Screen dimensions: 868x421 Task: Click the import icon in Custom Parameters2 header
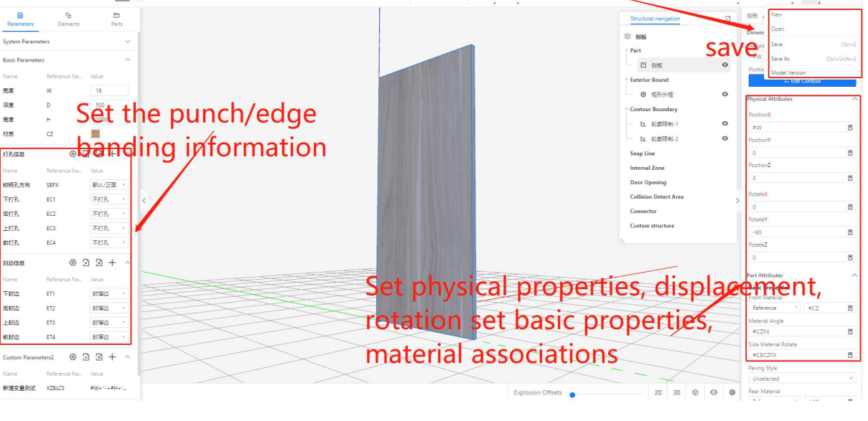pos(85,357)
